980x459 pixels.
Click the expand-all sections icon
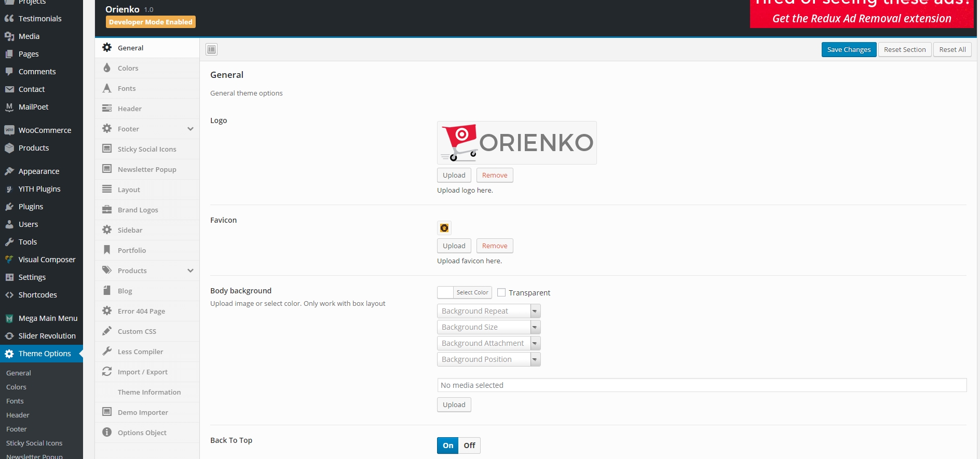click(x=211, y=49)
